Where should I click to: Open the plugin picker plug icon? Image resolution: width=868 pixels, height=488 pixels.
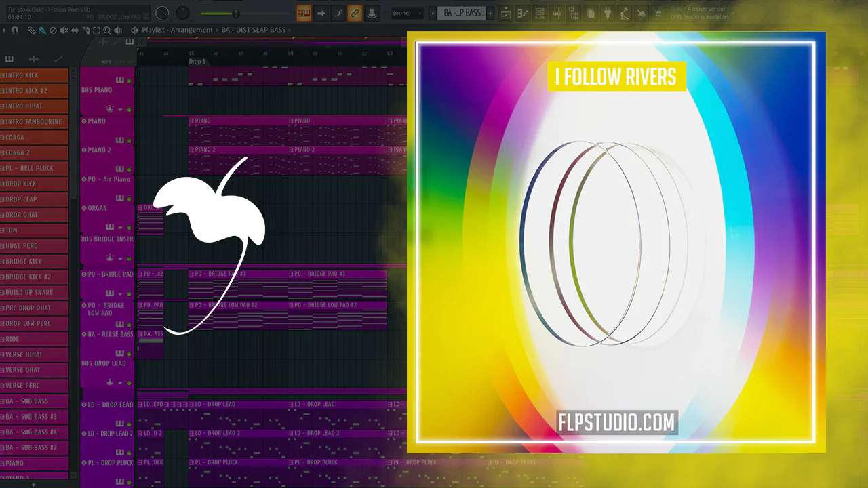tap(607, 13)
